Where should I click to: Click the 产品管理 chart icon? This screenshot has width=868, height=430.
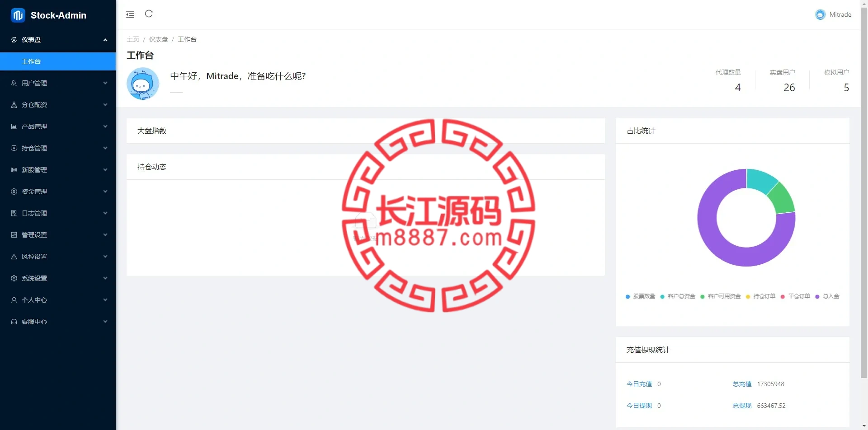tap(14, 126)
